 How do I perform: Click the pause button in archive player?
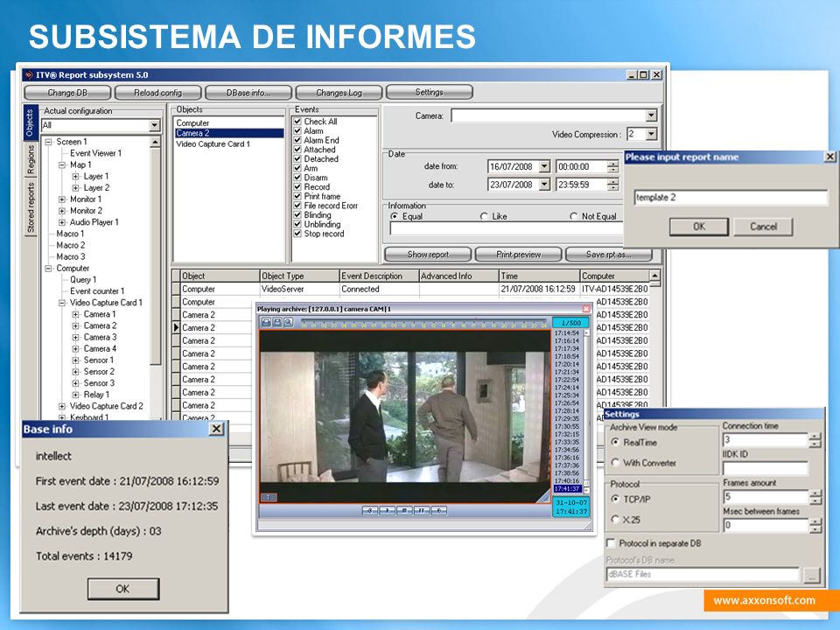422,510
